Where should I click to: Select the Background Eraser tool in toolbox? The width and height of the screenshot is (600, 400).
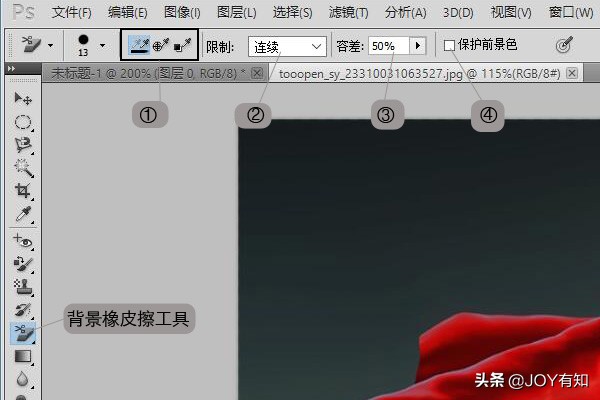click(x=23, y=333)
